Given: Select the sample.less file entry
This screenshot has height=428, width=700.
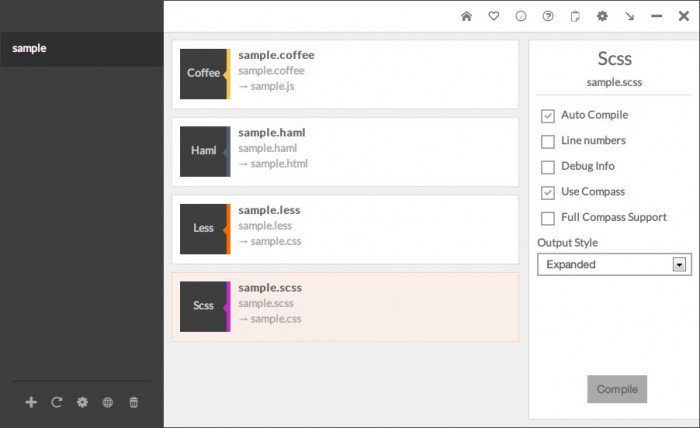Looking at the screenshot, I should [x=345, y=229].
